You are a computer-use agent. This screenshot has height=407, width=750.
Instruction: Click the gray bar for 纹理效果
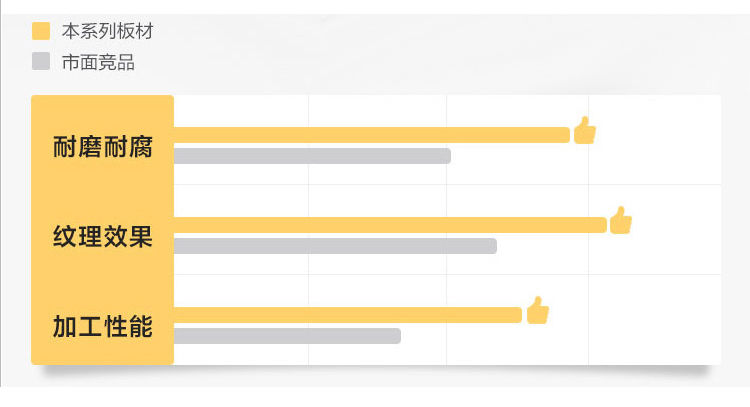click(x=335, y=246)
